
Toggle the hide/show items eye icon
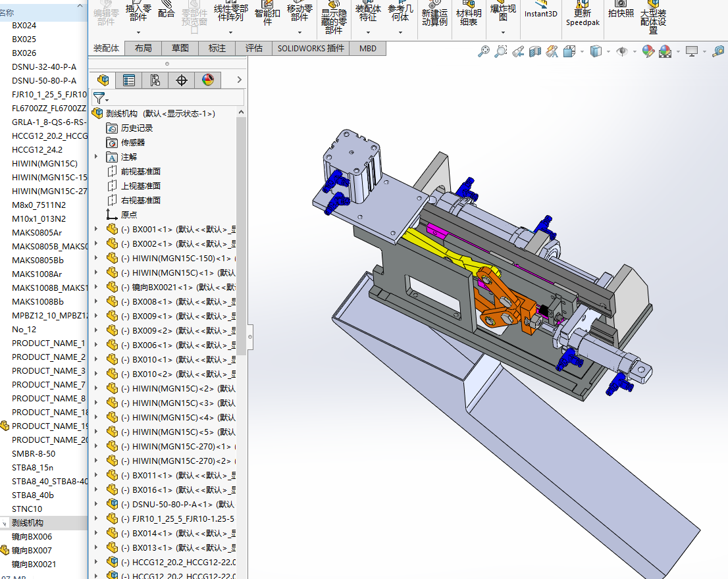[621, 51]
